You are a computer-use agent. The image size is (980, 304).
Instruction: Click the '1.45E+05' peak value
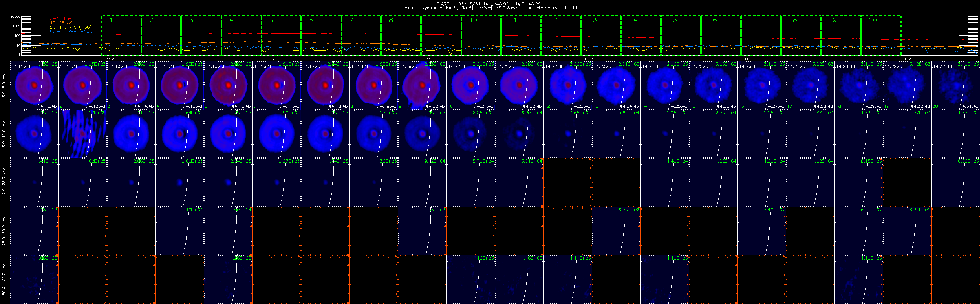click(x=338, y=113)
